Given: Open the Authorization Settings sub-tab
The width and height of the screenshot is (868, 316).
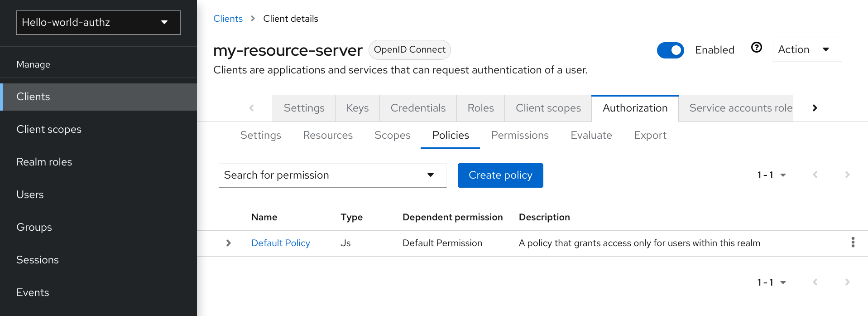Looking at the screenshot, I should [x=260, y=135].
